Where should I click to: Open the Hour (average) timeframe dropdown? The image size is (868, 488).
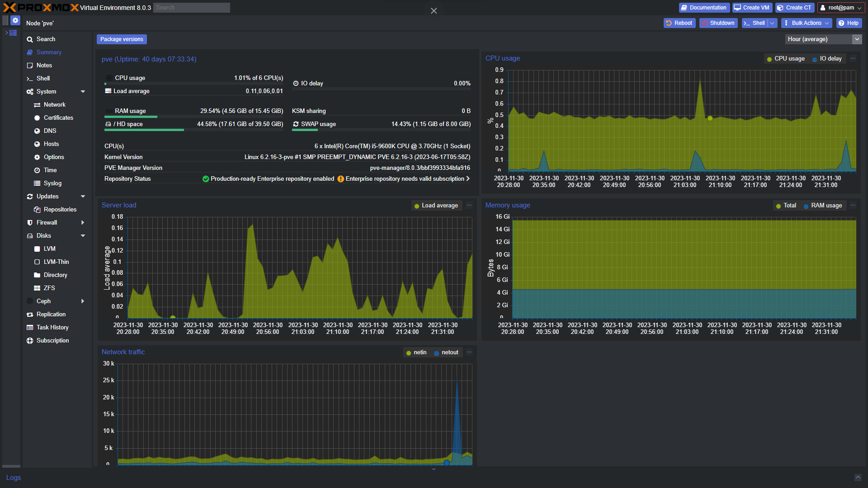tap(857, 39)
